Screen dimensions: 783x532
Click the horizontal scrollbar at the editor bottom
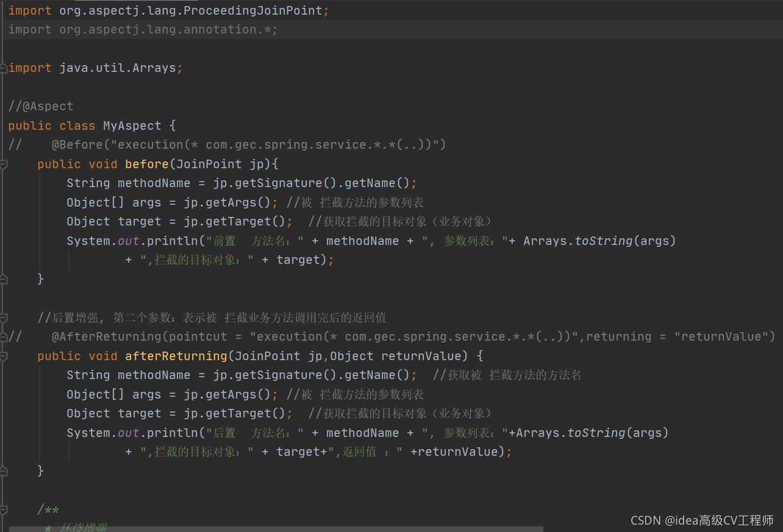(276, 529)
